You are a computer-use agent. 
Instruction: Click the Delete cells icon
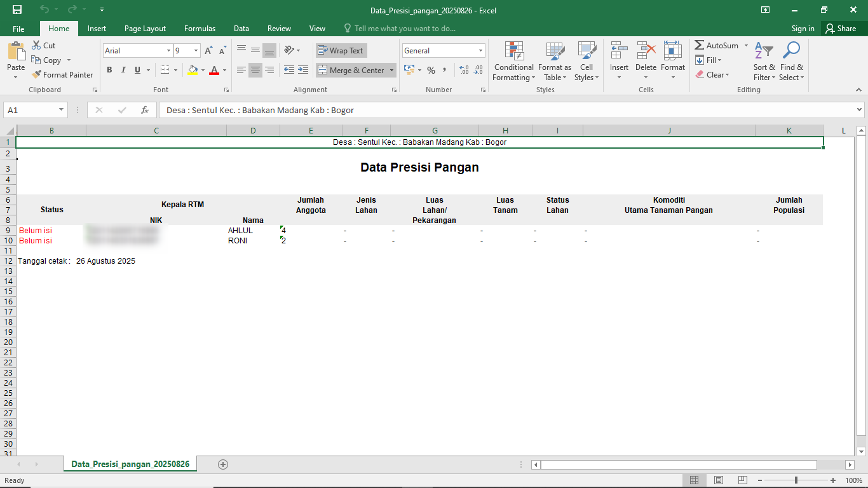pyautogui.click(x=646, y=51)
